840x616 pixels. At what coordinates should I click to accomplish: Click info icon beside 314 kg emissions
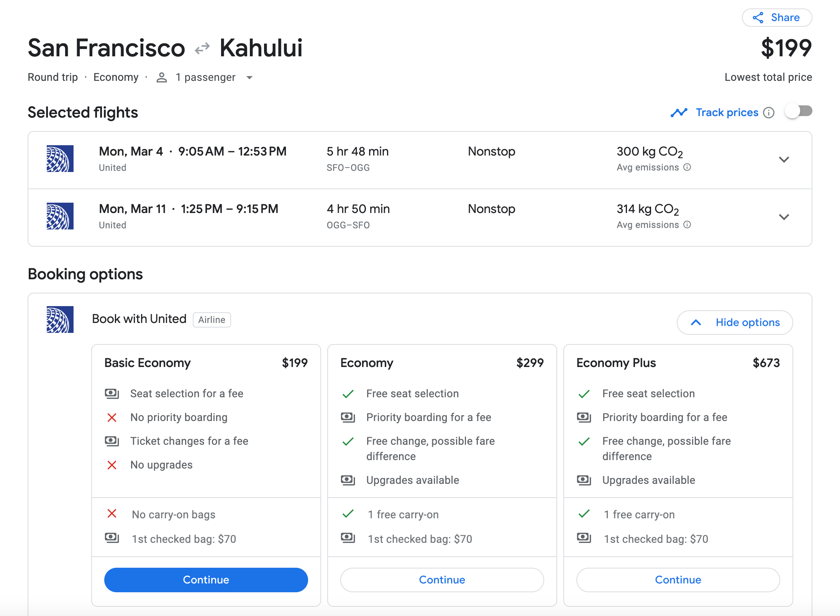pos(687,224)
